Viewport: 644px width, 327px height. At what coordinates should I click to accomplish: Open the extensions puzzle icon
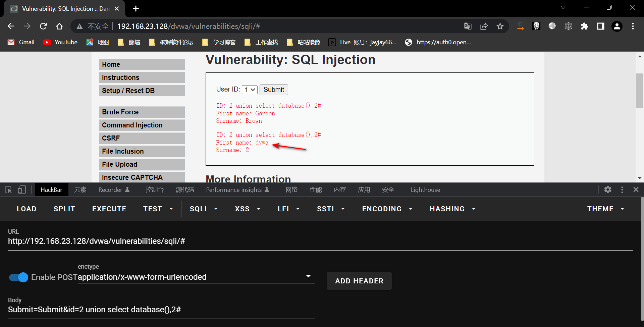point(584,26)
